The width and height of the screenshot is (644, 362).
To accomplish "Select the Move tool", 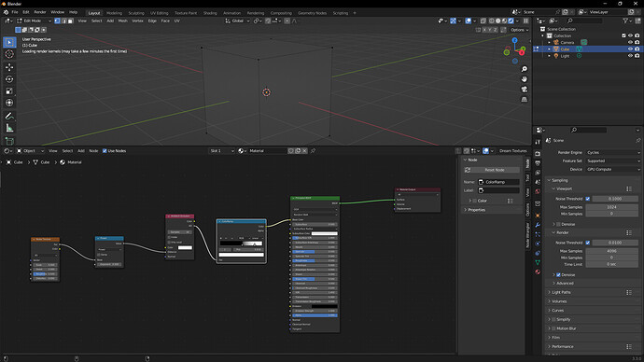I will pyautogui.click(x=9, y=67).
